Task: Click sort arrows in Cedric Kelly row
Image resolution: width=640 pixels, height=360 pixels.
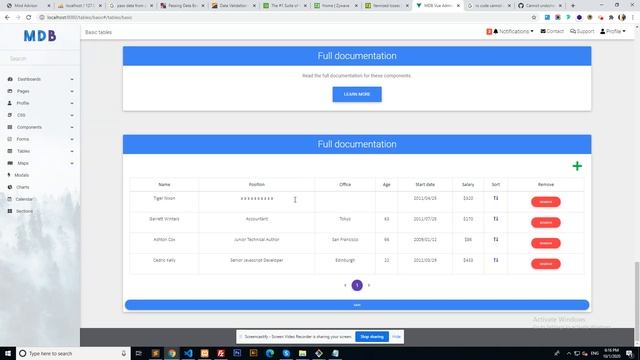Action: coord(496,260)
